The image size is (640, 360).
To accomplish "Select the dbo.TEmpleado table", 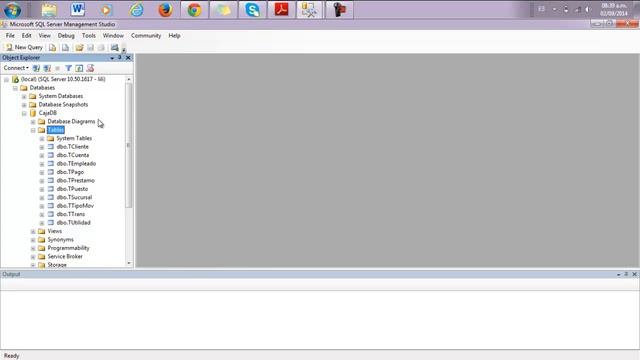I will tap(76, 164).
